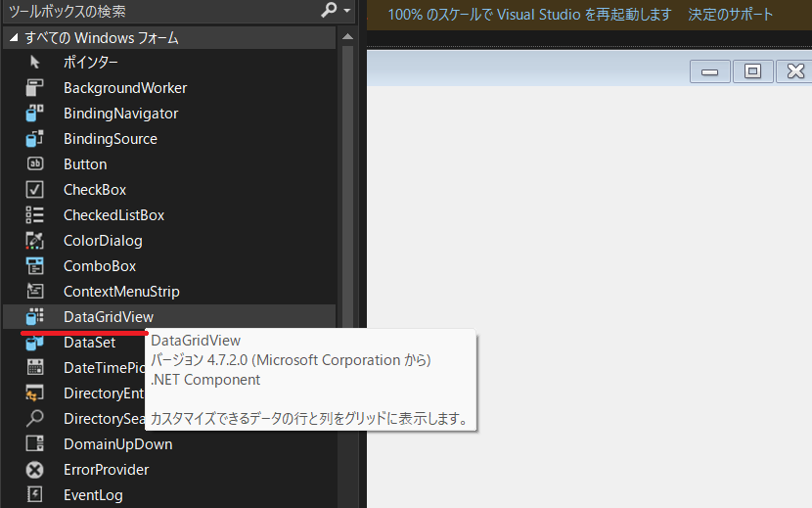Select the CheckedListBox icon
This screenshot has width=812, height=508.
(35, 215)
